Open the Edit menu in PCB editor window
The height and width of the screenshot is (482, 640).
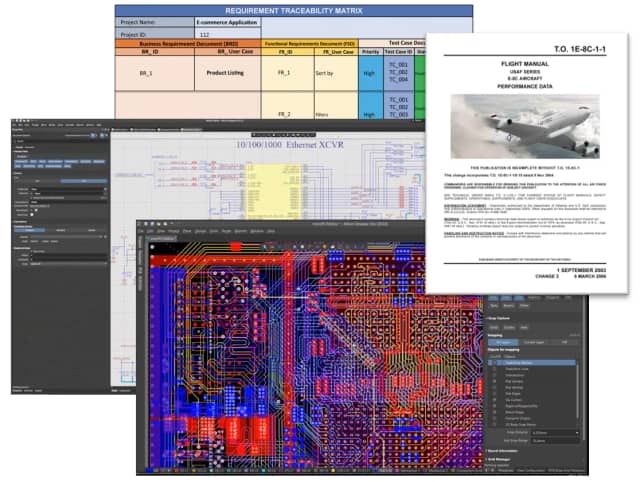[150, 231]
